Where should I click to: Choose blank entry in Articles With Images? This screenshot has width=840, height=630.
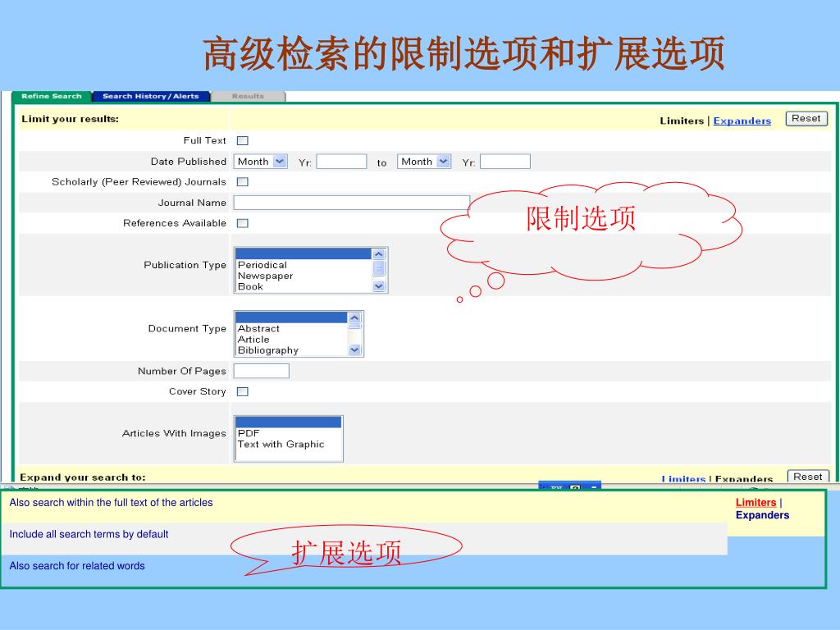288,422
